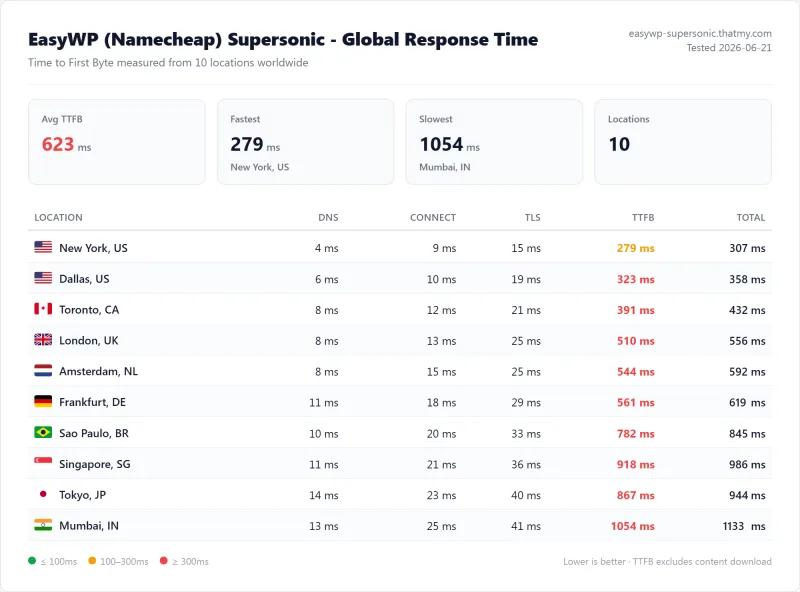Select the Slowest 1054 ms card
The height and width of the screenshot is (592, 800).
click(x=494, y=142)
